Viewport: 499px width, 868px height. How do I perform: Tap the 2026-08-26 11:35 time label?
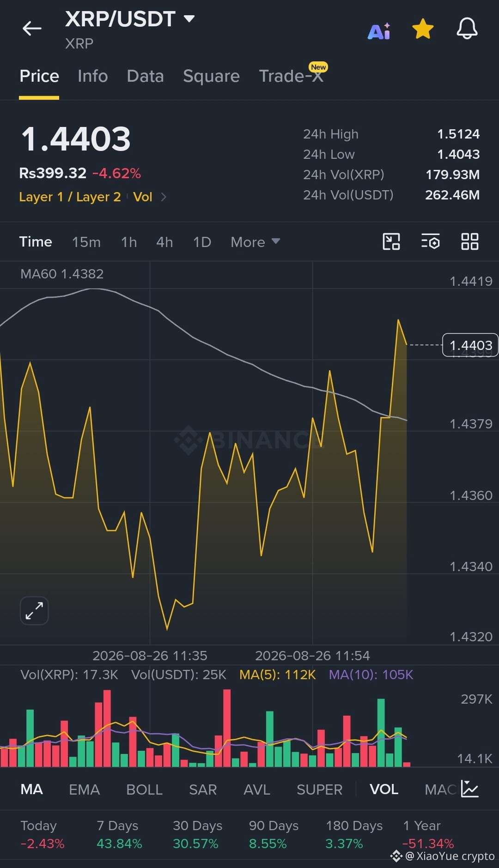(x=150, y=656)
